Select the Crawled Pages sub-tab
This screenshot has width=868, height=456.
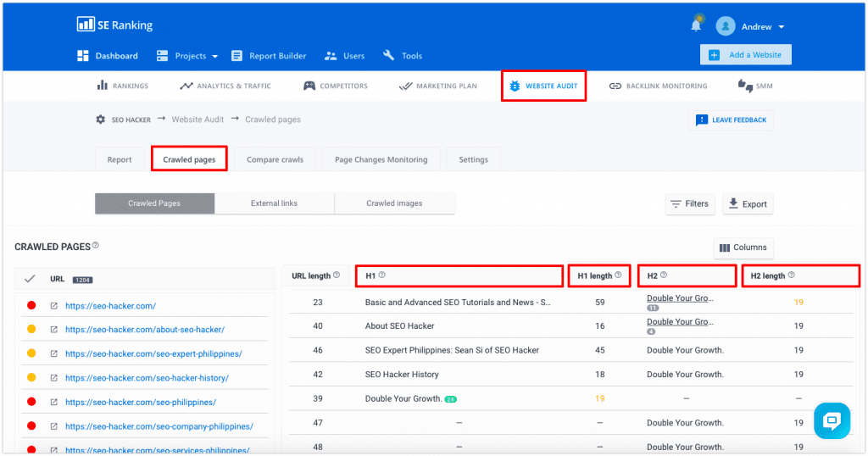pos(154,203)
